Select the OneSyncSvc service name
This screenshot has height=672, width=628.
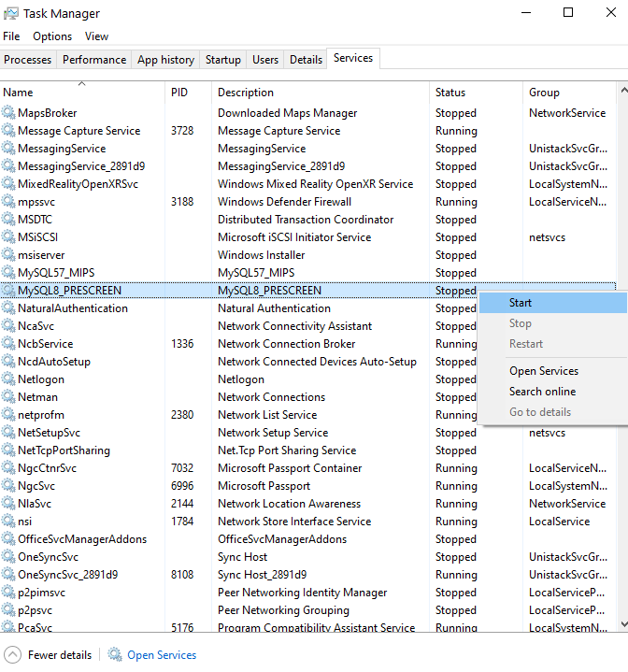pos(48,557)
